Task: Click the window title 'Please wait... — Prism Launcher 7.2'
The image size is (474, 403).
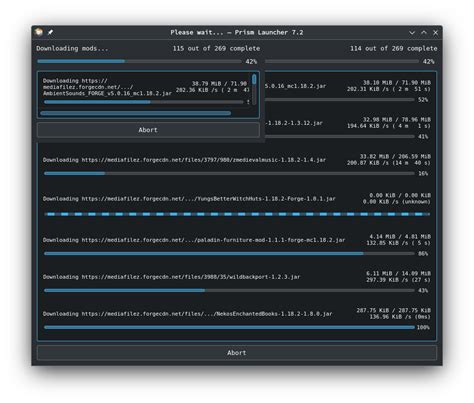Action: [237, 32]
